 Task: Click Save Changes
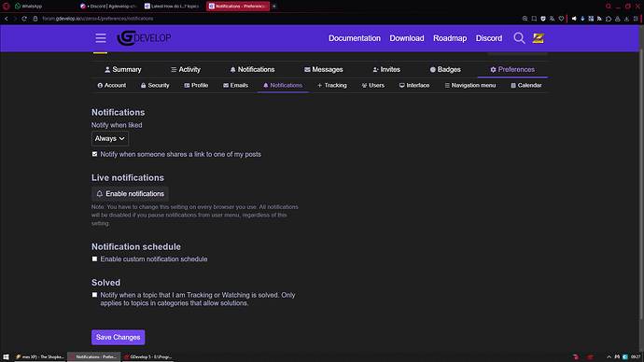pyautogui.click(x=118, y=338)
